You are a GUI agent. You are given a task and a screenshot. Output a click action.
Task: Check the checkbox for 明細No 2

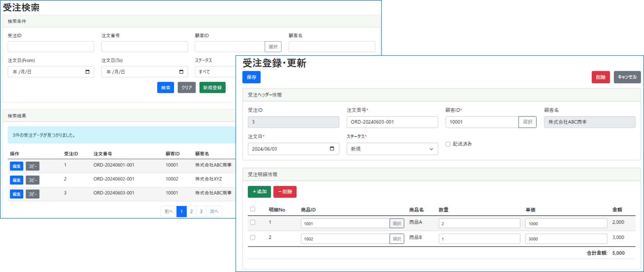click(x=253, y=237)
